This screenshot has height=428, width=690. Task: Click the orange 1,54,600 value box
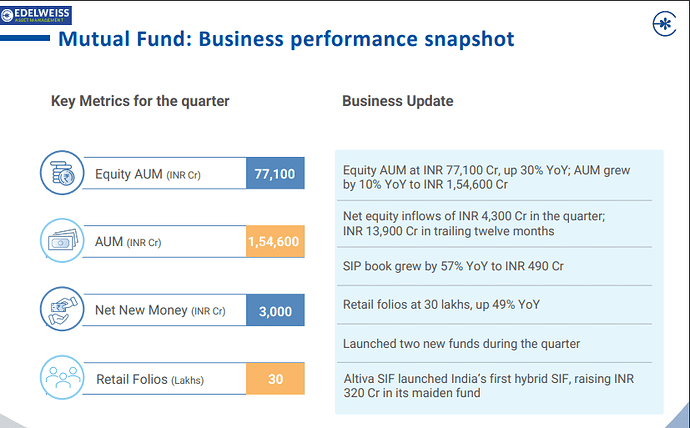[275, 241]
